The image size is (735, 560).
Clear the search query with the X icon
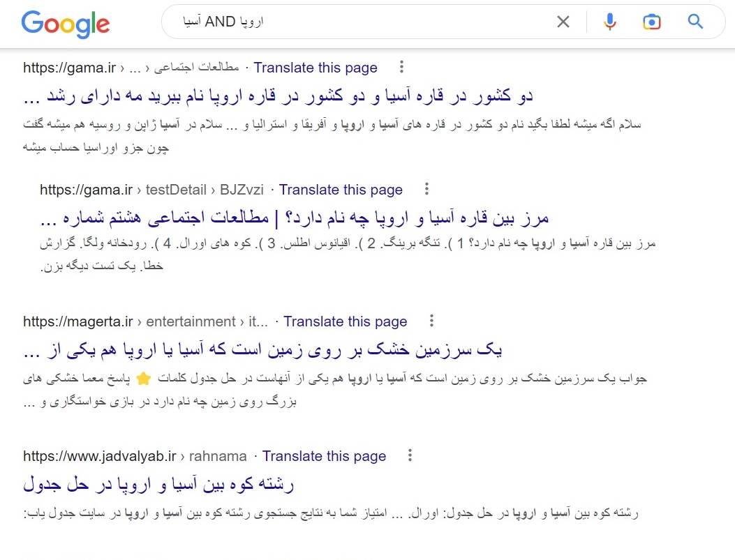[x=563, y=22]
